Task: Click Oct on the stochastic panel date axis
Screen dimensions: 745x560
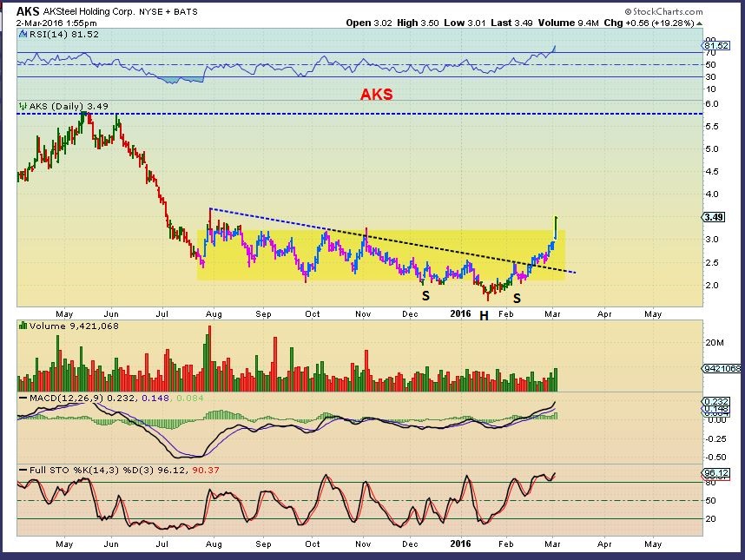Action: [313, 544]
